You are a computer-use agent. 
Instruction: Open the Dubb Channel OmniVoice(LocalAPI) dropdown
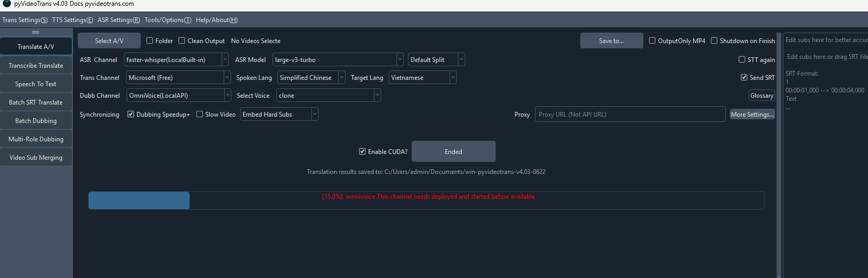[x=179, y=96]
